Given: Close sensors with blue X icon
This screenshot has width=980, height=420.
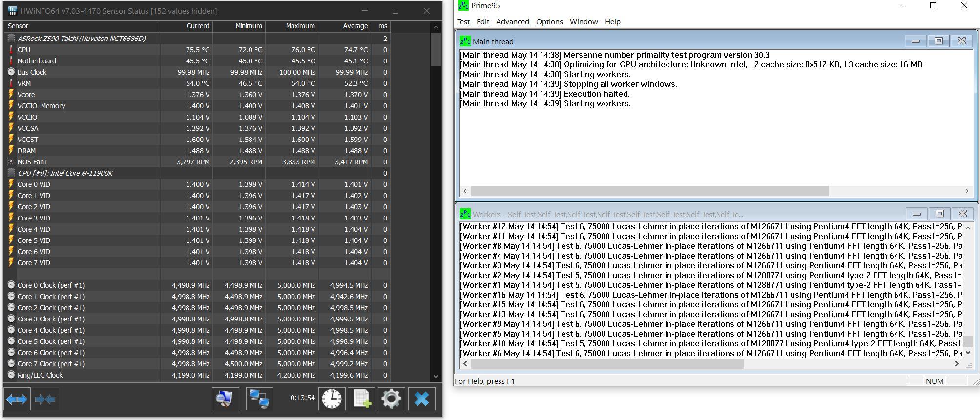Looking at the screenshot, I should 421,399.
